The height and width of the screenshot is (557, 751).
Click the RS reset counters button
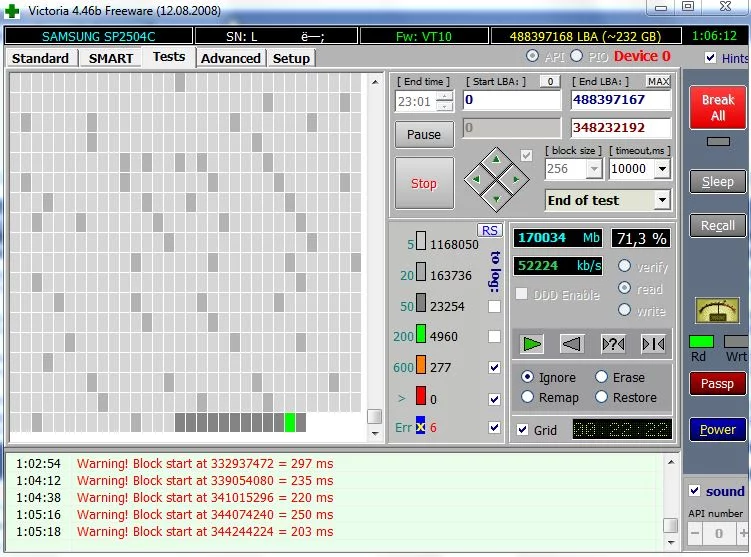point(489,230)
